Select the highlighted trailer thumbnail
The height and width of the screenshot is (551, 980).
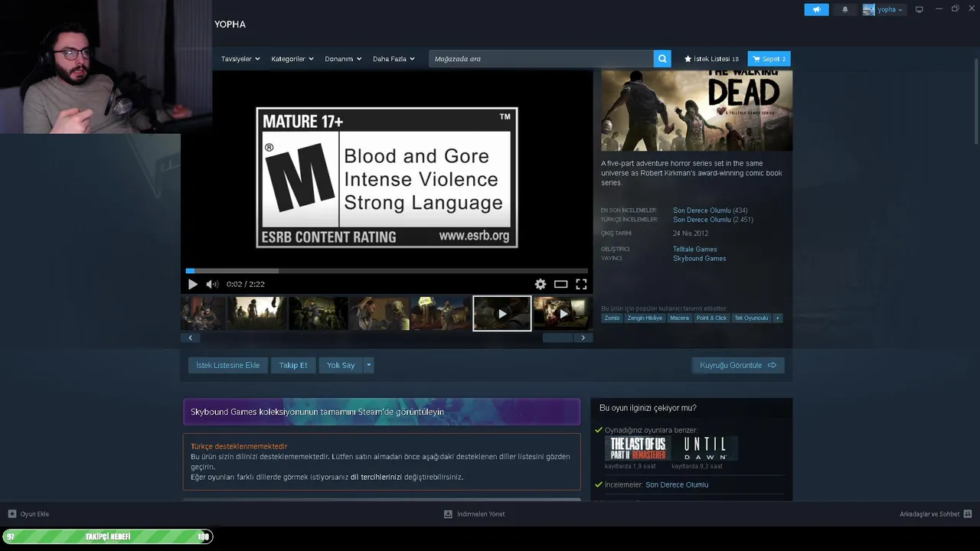[x=501, y=314]
